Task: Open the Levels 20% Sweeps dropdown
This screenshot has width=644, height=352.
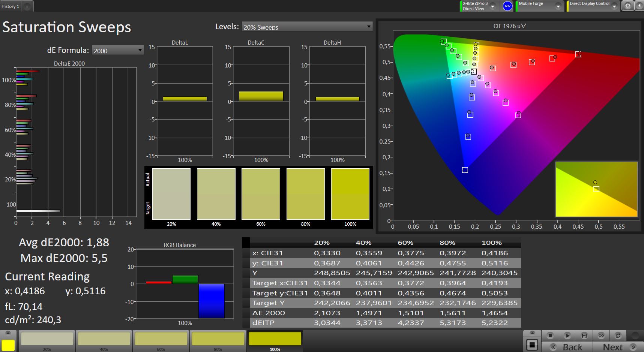Action: coord(307,27)
